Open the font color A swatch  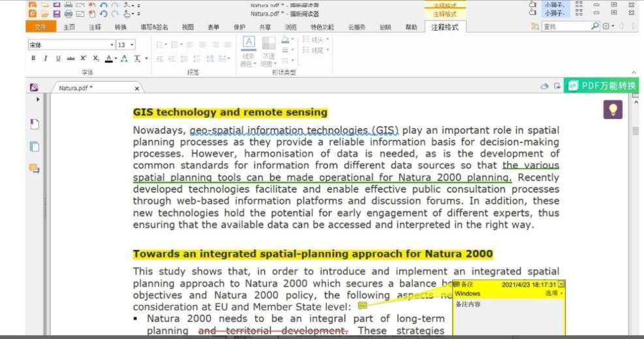click(x=109, y=59)
